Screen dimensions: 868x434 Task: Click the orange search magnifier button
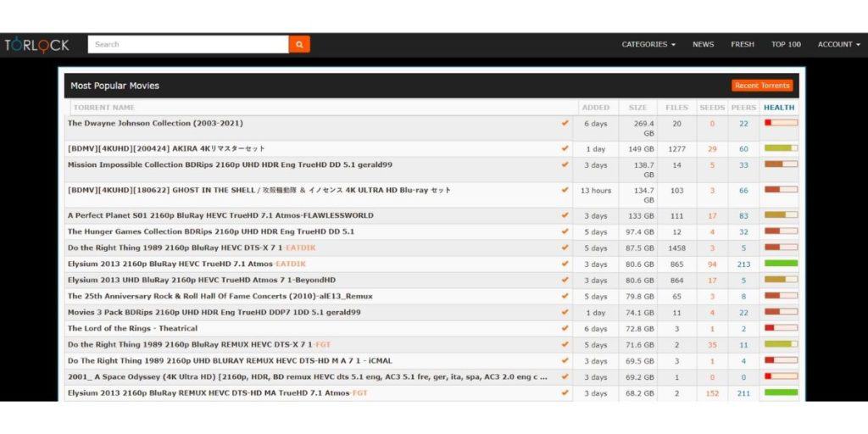299,44
